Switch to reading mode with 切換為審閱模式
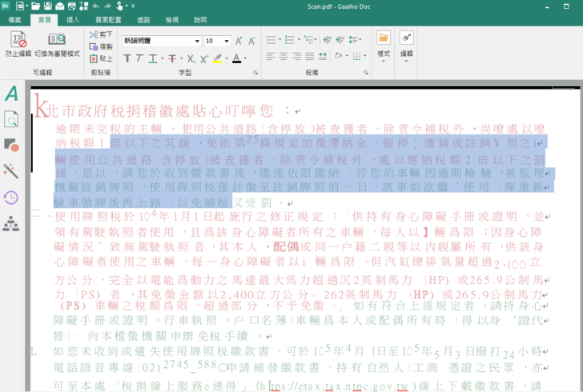The height and width of the screenshot is (392, 583). point(56,40)
